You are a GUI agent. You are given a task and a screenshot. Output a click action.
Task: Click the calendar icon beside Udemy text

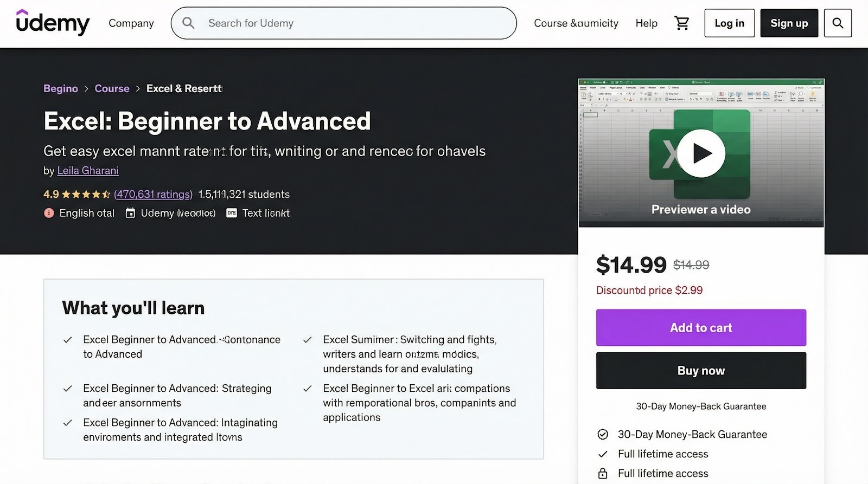click(x=130, y=213)
